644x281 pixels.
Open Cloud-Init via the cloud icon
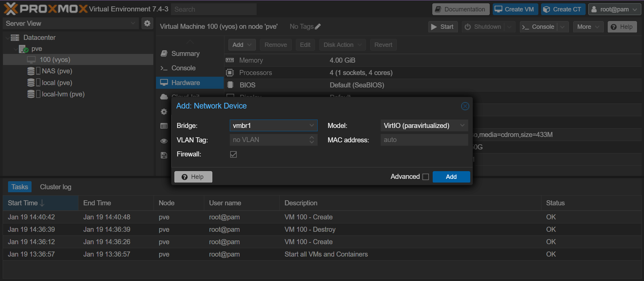tap(164, 97)
